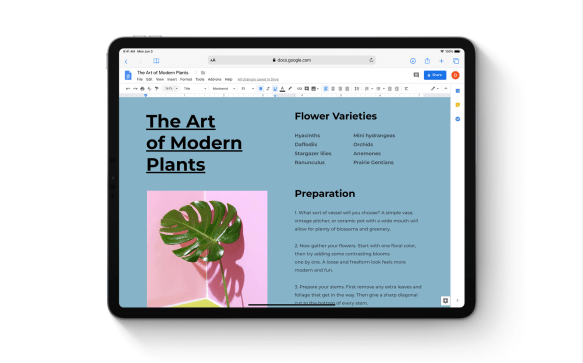Redo the last edit
This screenshot has width=583, height=363.
(135, 89)
